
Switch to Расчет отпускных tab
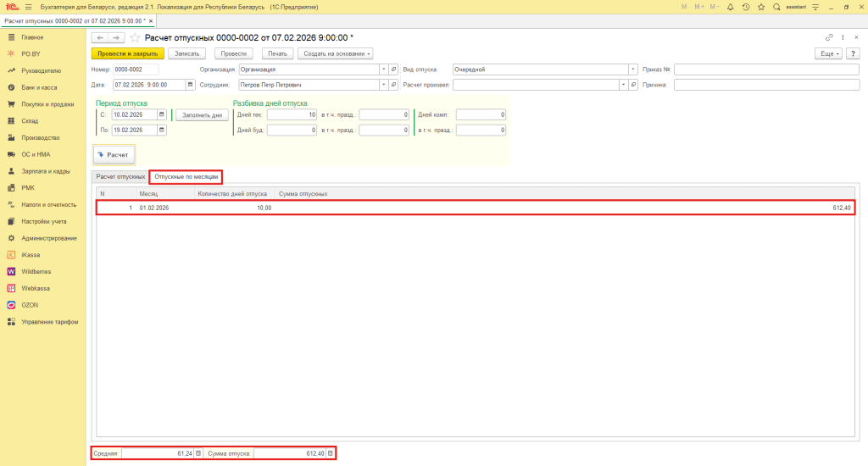point(120,176)
